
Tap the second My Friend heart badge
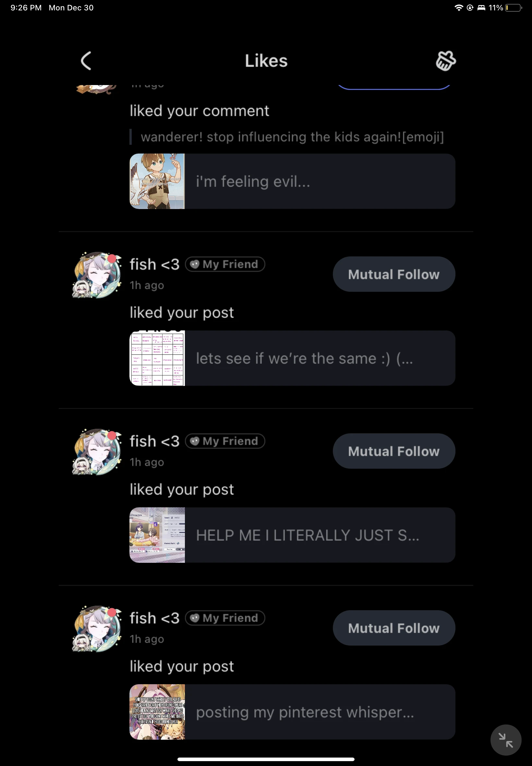(x=225, y=441)
